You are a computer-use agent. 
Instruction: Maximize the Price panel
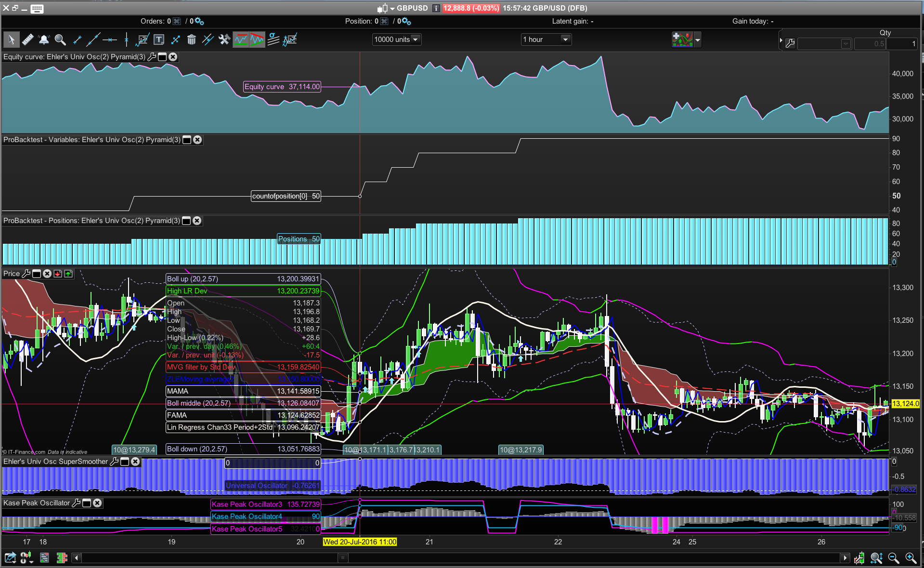(x=37, y=274)
